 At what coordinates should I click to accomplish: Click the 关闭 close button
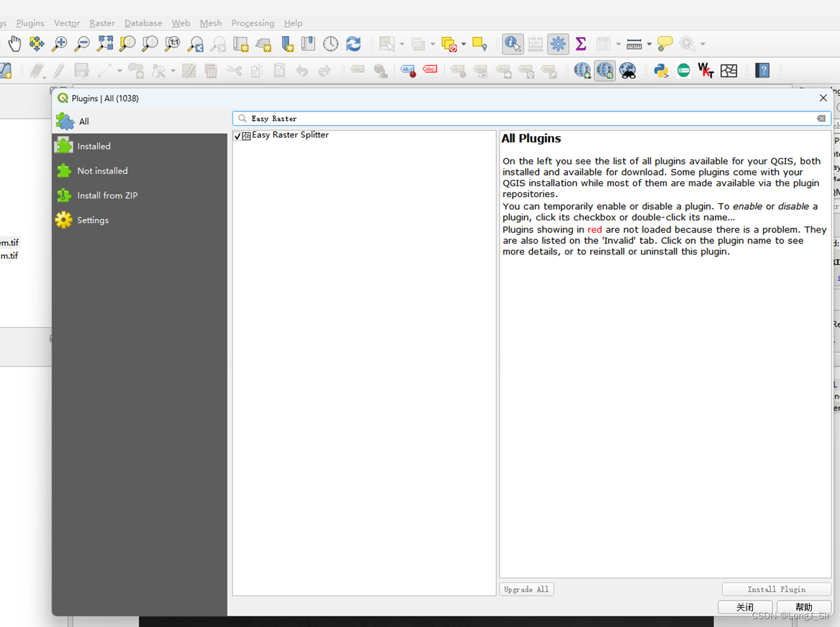pos(745,607)
